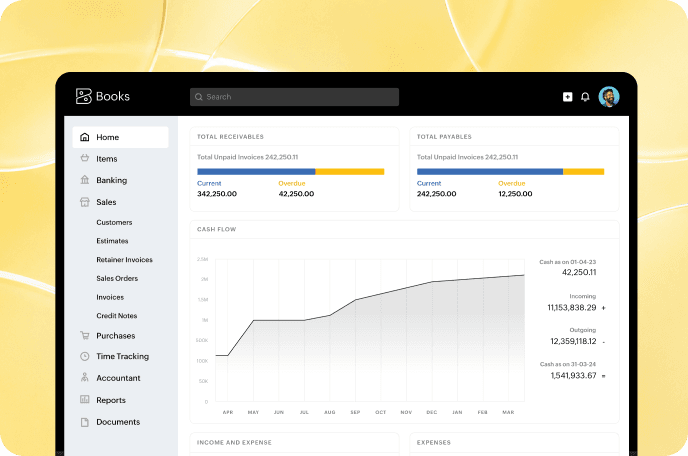Open Documents section label

pyautogui.click(x=118, y=422)
